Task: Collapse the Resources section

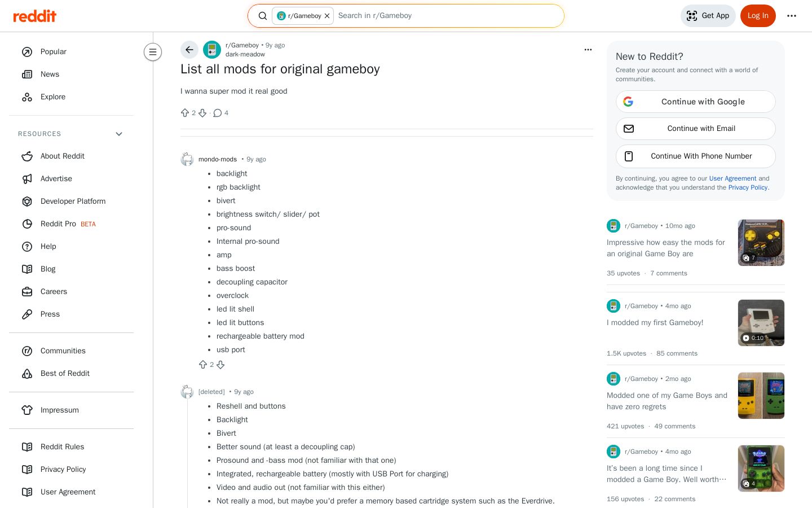Action: click(x=119, y=134)
